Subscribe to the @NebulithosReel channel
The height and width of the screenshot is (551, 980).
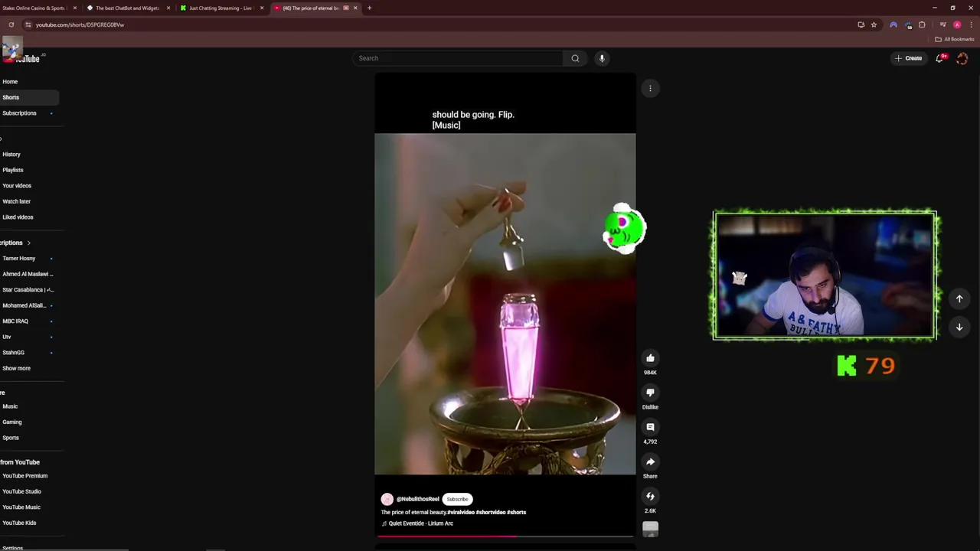pos(457,499)
